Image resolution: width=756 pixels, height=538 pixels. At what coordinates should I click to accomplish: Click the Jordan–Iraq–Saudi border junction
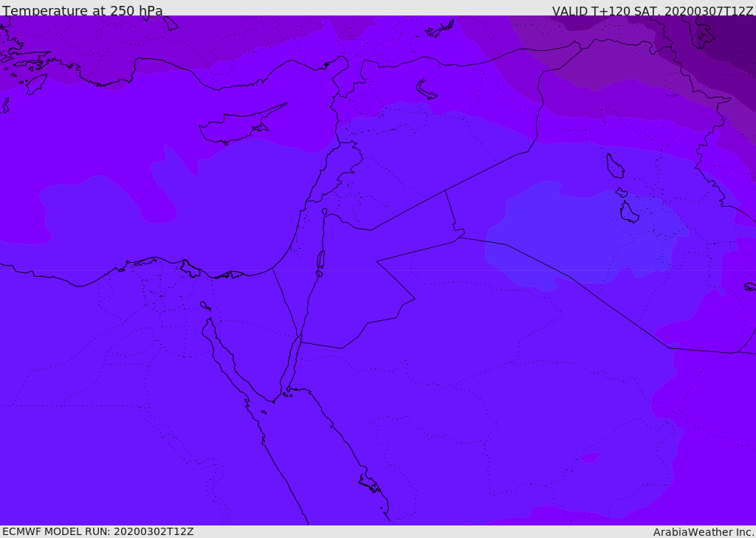click(459, 237)
